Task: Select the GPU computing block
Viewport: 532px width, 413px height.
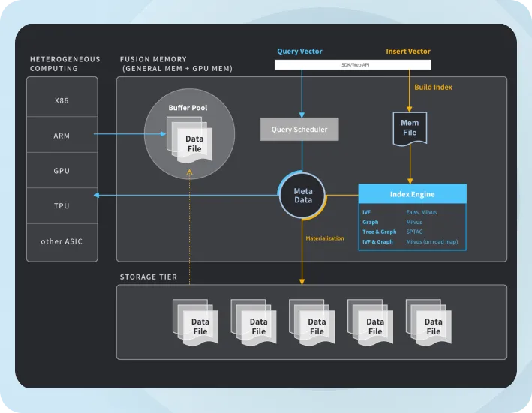Action: (x=62, y=170)
